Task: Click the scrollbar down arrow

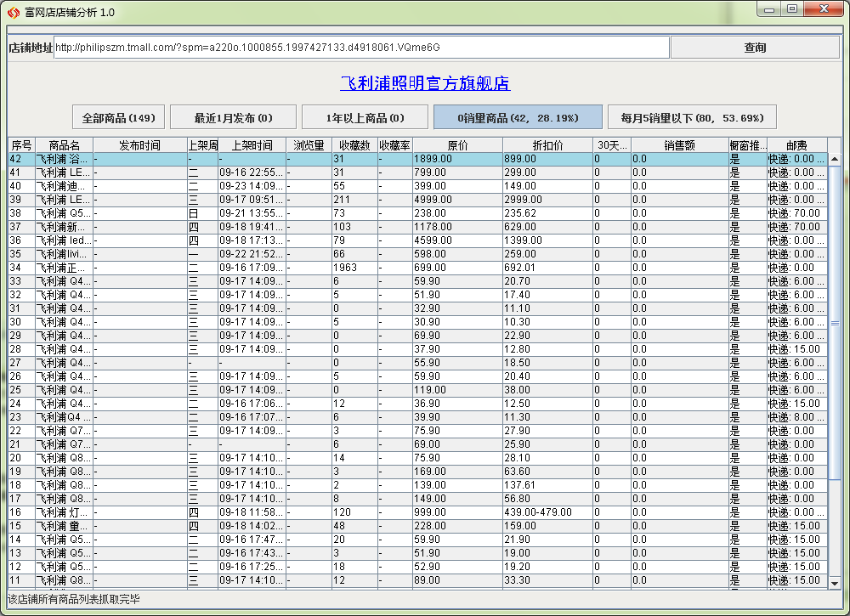Action: pyautogui.click(x=834, y=583)
